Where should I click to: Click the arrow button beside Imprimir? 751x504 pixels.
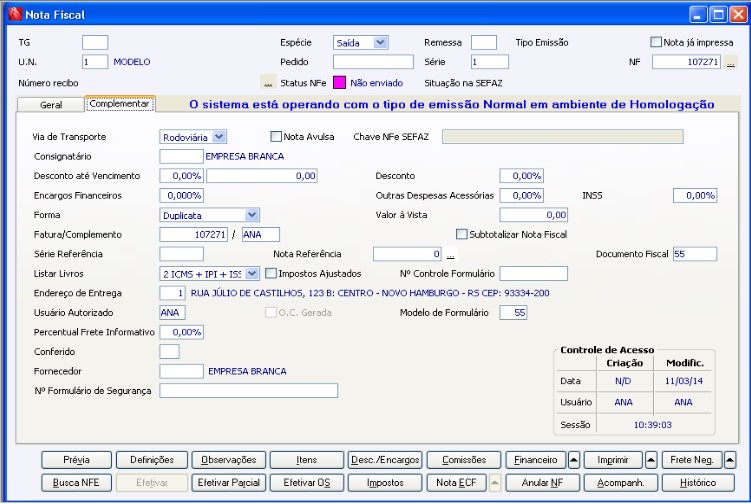651,460
